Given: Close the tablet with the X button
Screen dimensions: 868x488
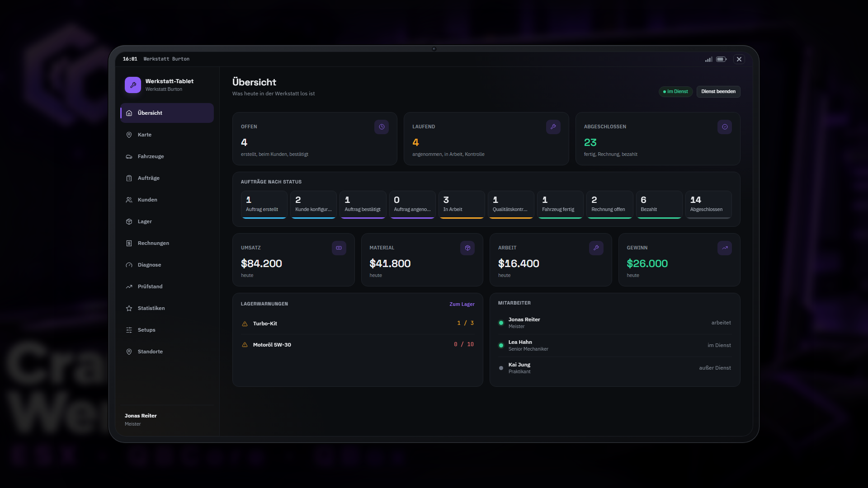Looking at the screenshot, I should click(739, 59).
